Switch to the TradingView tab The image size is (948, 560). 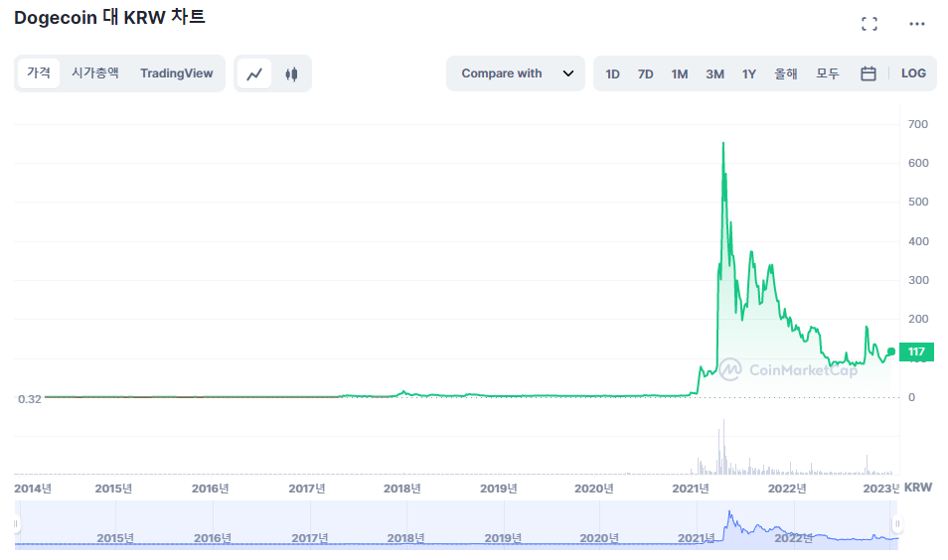[177, 73]
